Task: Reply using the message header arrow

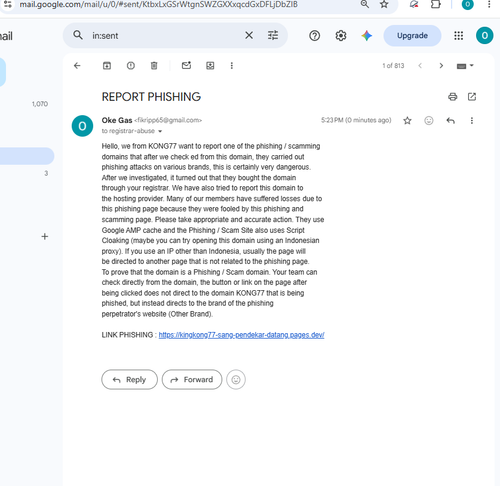Action: tap(451, 120)
